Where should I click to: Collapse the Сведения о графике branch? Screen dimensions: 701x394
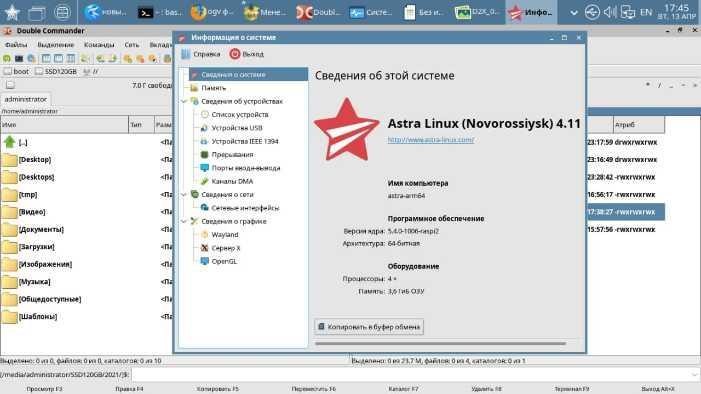[x=184, y=221]
